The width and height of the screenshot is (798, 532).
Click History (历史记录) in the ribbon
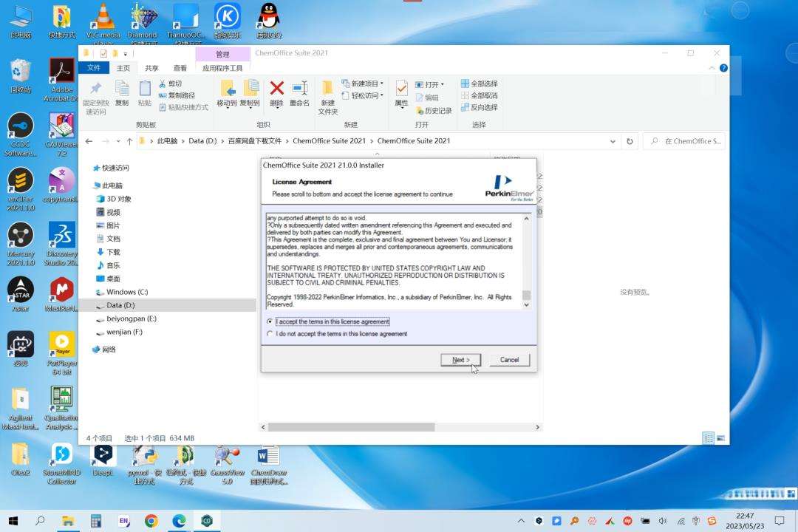click(x=434, y=111)
